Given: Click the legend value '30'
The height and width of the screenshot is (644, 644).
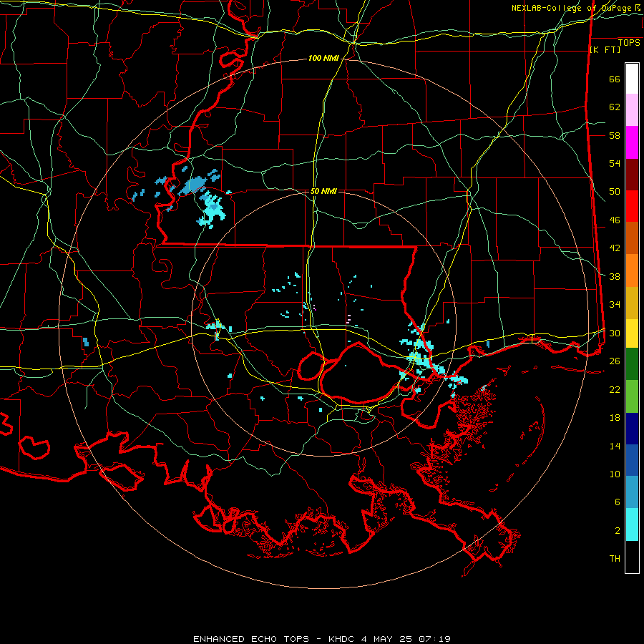Looking at the screenshot, I should tap(615, 333).
